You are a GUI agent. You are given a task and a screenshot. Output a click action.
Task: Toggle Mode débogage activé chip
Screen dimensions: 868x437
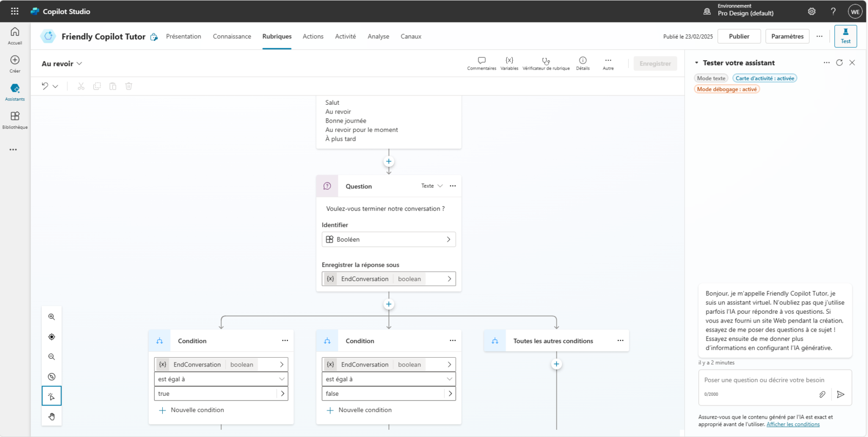click(727, 89)
